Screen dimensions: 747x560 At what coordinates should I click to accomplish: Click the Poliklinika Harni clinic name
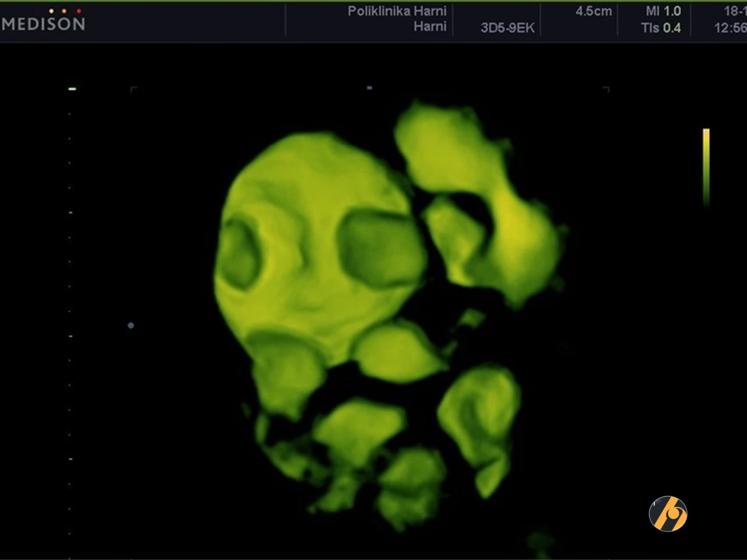pos(397,11)
